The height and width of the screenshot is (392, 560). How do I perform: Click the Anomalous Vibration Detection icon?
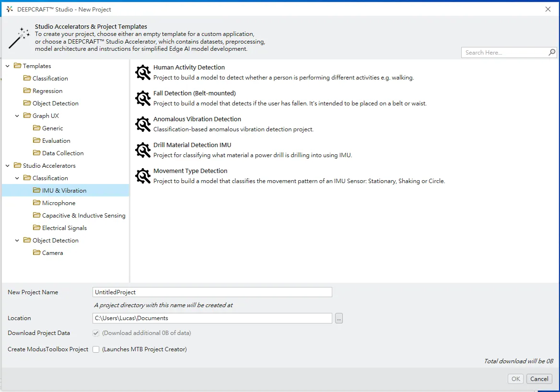[143, 124]
